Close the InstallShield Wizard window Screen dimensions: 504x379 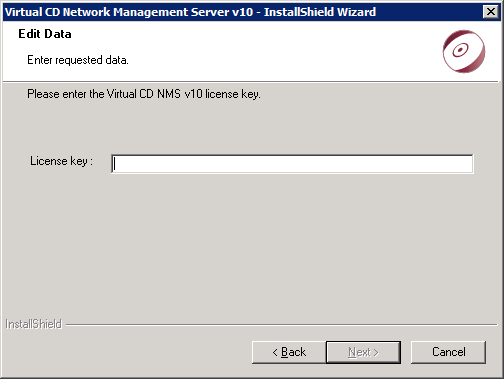491,12
